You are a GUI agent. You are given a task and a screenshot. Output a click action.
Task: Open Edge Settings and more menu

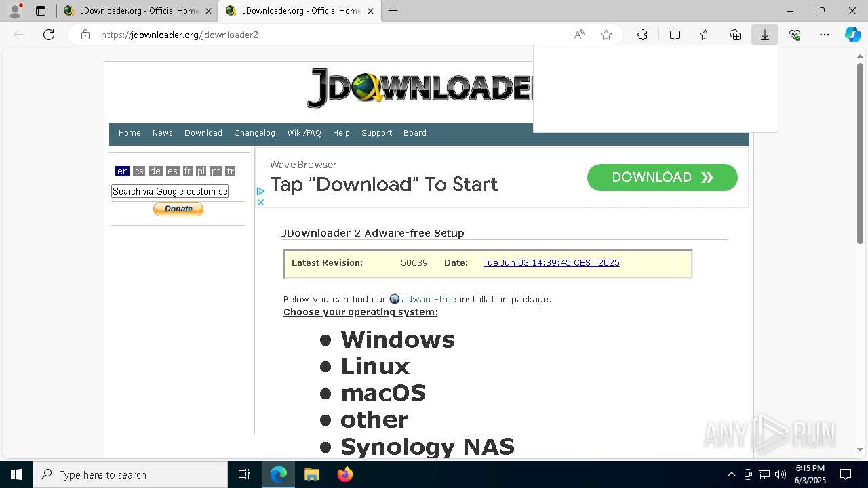[825, 35]
